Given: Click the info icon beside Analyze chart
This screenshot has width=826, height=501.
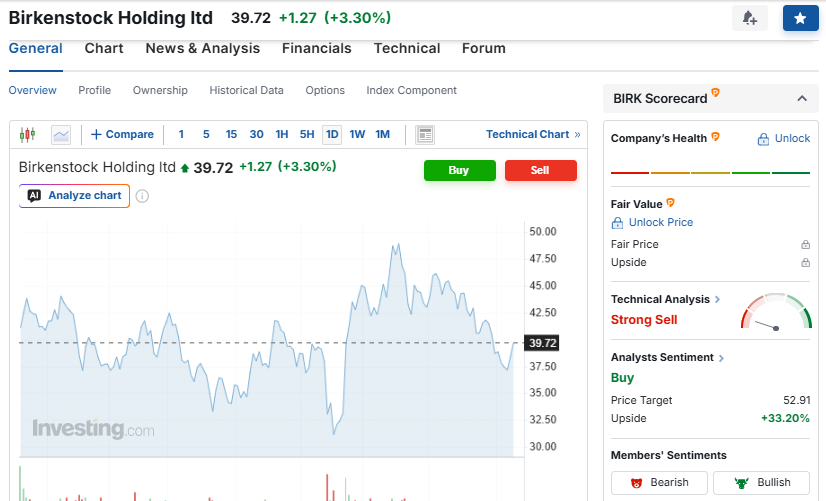Looking at the screenshot, I should click(142, 196).
